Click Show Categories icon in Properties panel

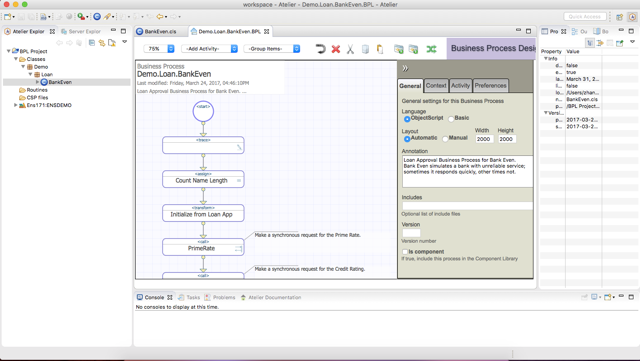tap(590, 42)
